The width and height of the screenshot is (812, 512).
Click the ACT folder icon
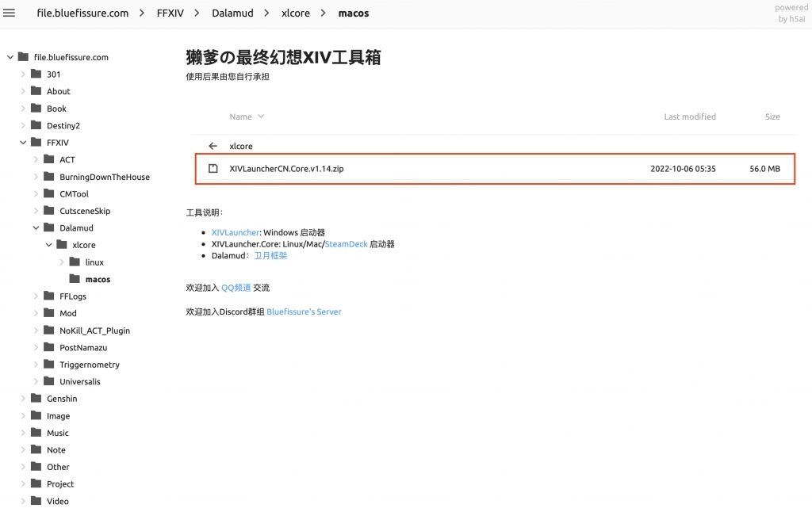point(48,159)
